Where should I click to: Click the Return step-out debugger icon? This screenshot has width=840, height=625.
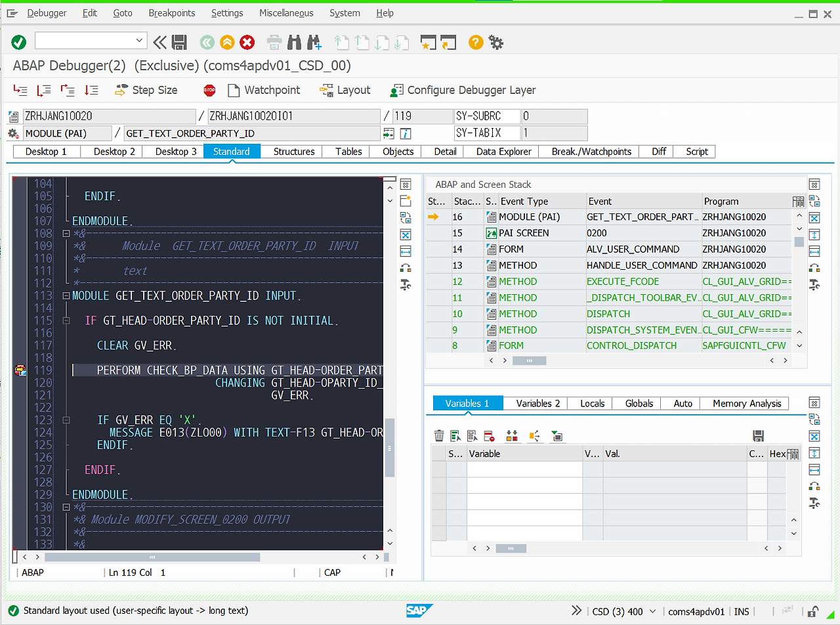pos(68,90)
